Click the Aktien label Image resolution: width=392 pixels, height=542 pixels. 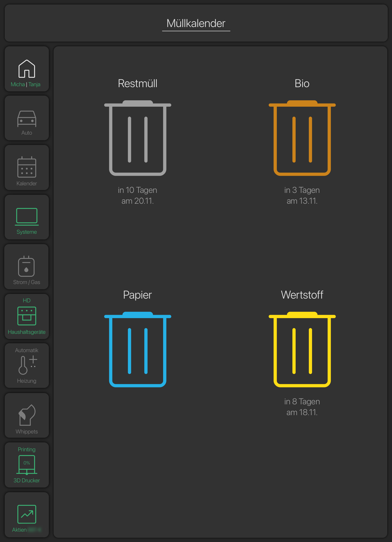19,530
